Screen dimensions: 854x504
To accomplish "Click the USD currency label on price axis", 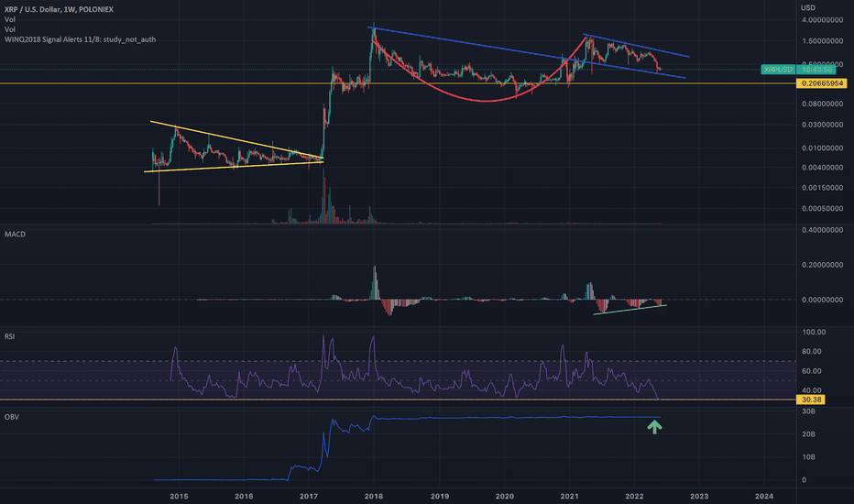I will 807,7.
